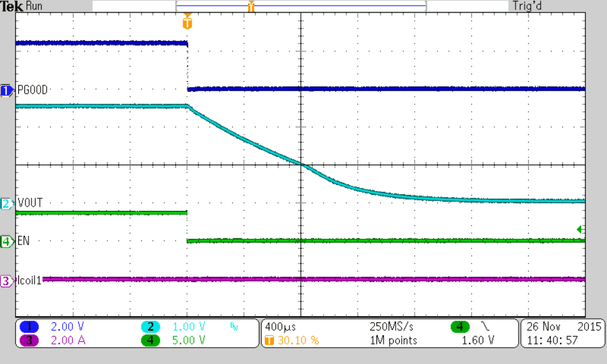Click the 1.60 V trigger level readout

pyautogui.click(x=477, y=340)
